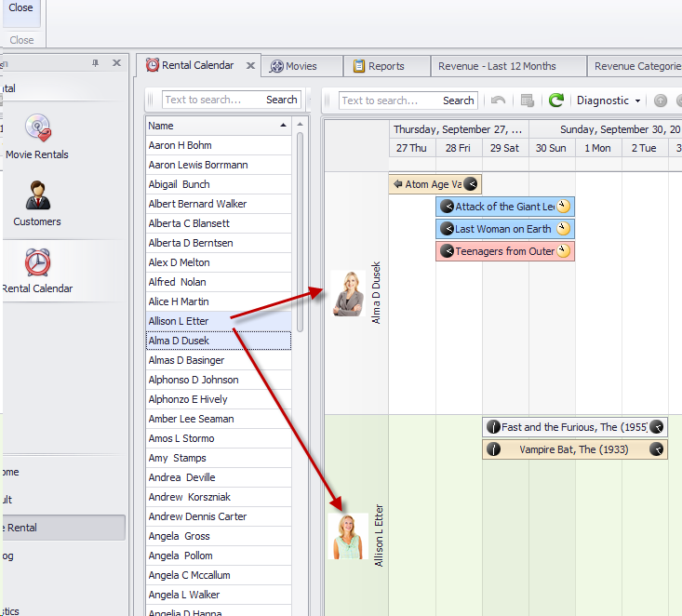Select customer Angela C Mccallum
The width and height of the screenshot is (682, 616).
pos(219,576)
